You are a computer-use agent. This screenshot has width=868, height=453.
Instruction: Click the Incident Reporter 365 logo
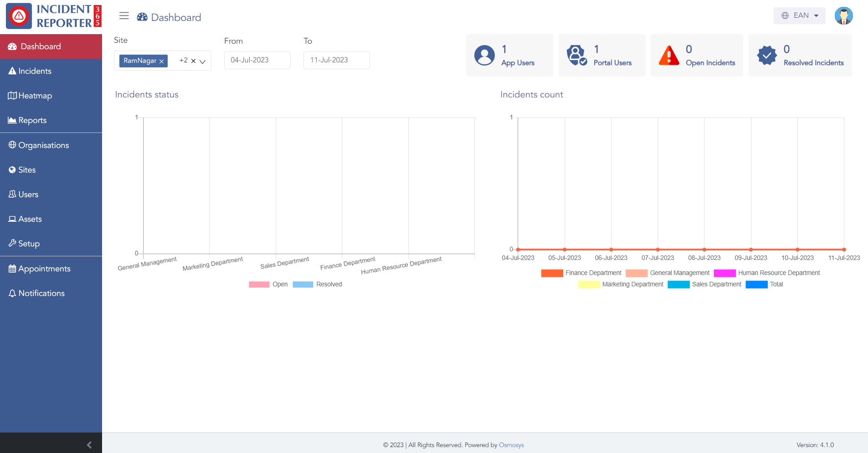[53, 16]
